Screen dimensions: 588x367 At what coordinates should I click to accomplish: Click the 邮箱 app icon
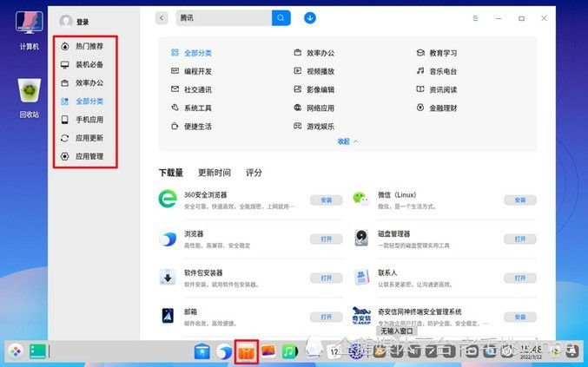[168, 316]
